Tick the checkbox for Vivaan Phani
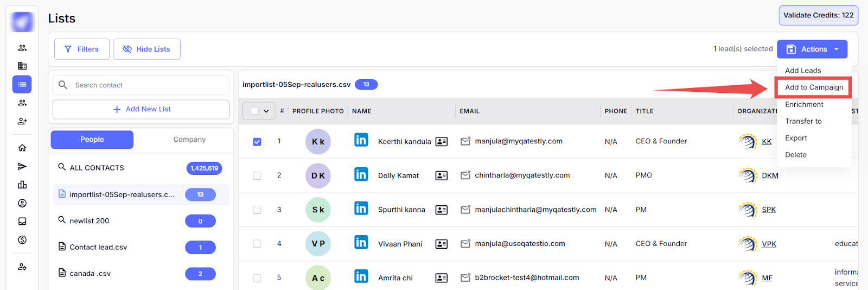The image size is (868, 290). pos(257,244)
